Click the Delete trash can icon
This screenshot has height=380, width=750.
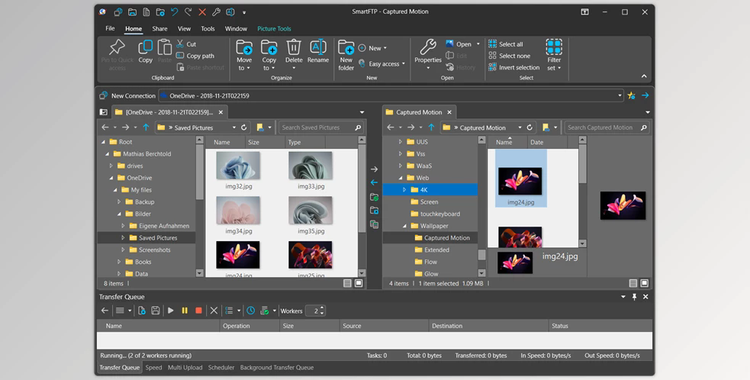294,47
